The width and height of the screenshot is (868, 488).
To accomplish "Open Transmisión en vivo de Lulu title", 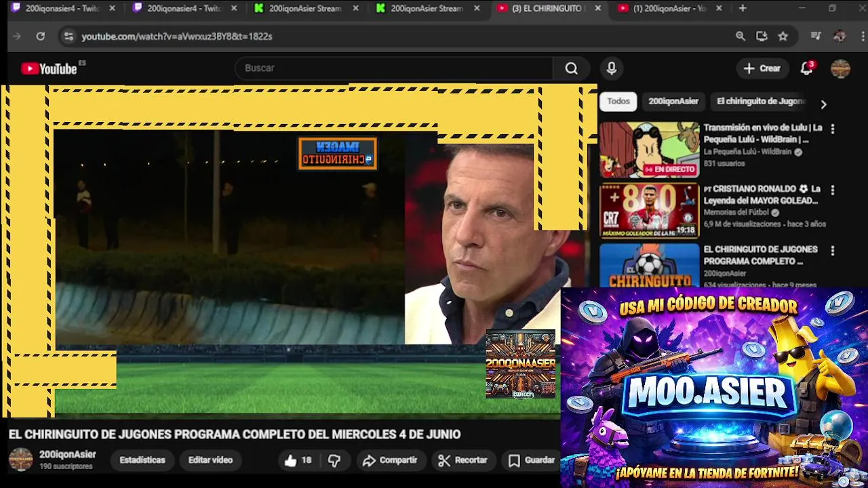I will click(763, 134).
